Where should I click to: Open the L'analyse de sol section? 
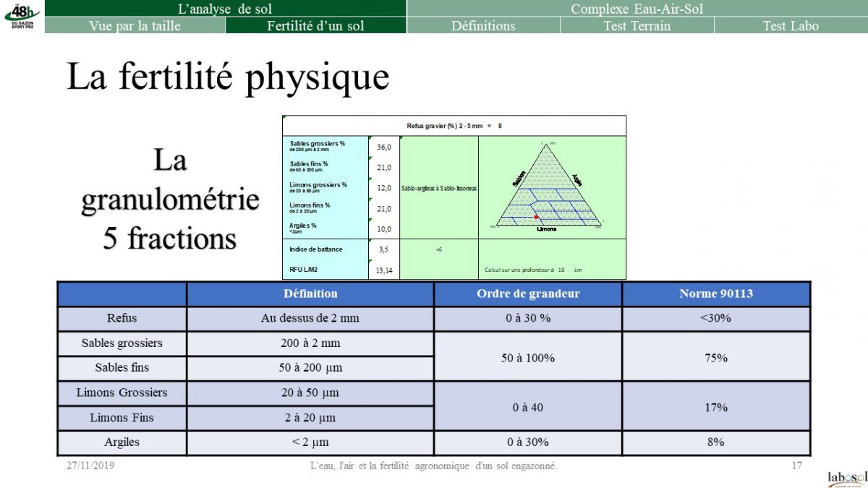click(x=225, y=9)
